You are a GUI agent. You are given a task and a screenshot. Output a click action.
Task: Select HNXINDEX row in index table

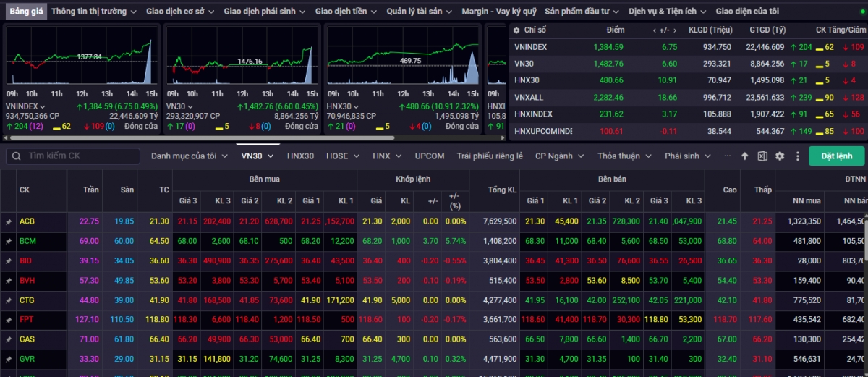click(688, 114)
